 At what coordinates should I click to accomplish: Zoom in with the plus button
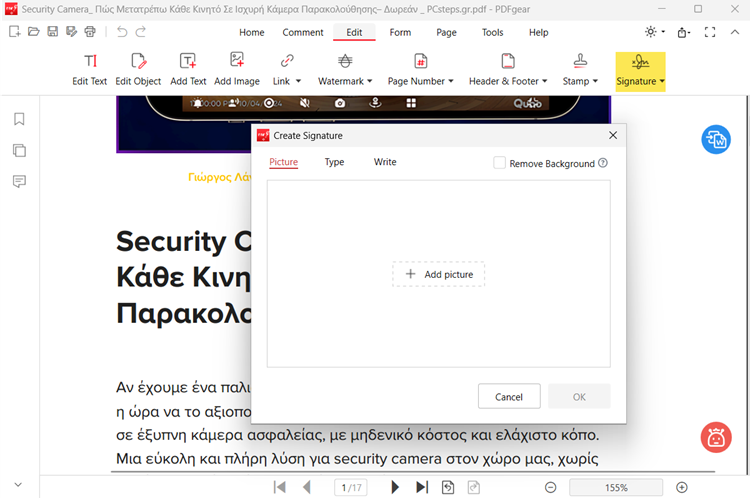(682, 487)
